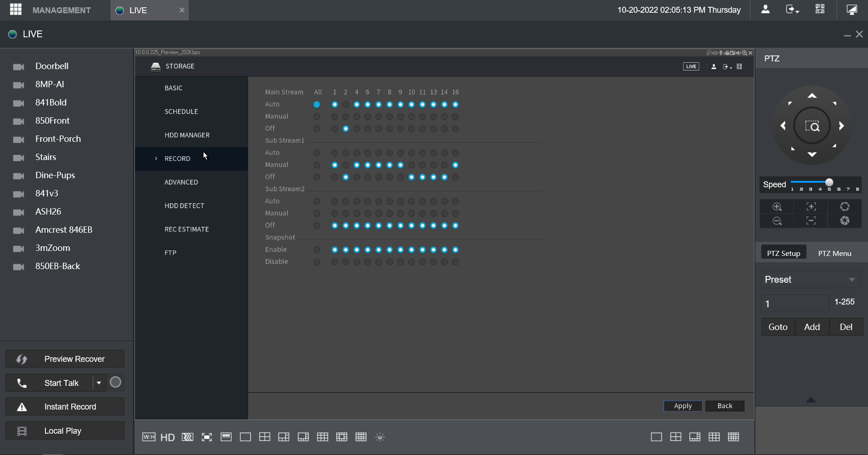868x455 pixels.
Task: Select Main Stream Auto for all channels
Action: pos(317,105)
